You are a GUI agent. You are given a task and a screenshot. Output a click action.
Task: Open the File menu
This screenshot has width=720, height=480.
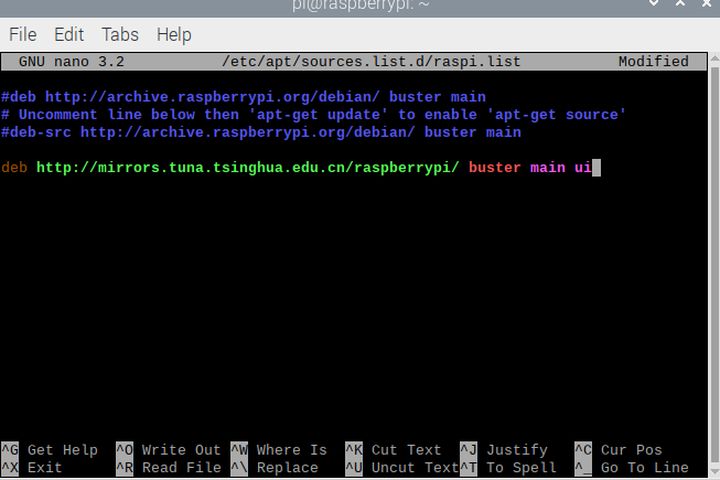(x=22, y=34)
